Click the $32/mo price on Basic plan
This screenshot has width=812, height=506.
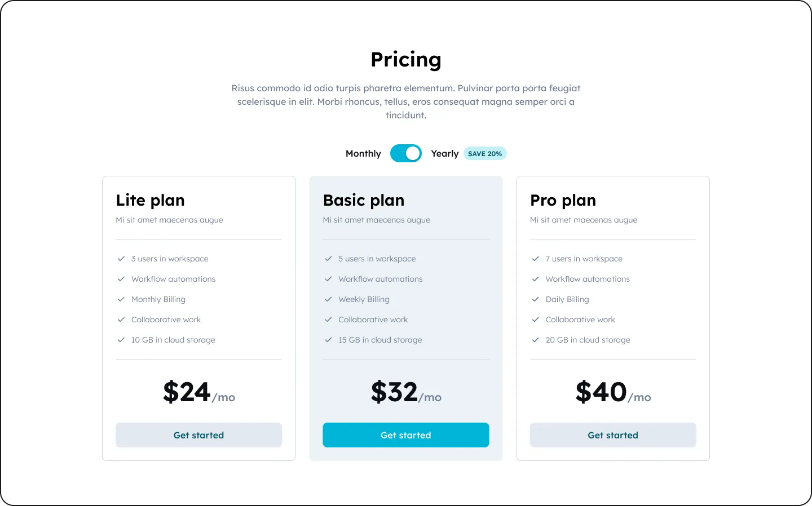[x=406, y=392]
